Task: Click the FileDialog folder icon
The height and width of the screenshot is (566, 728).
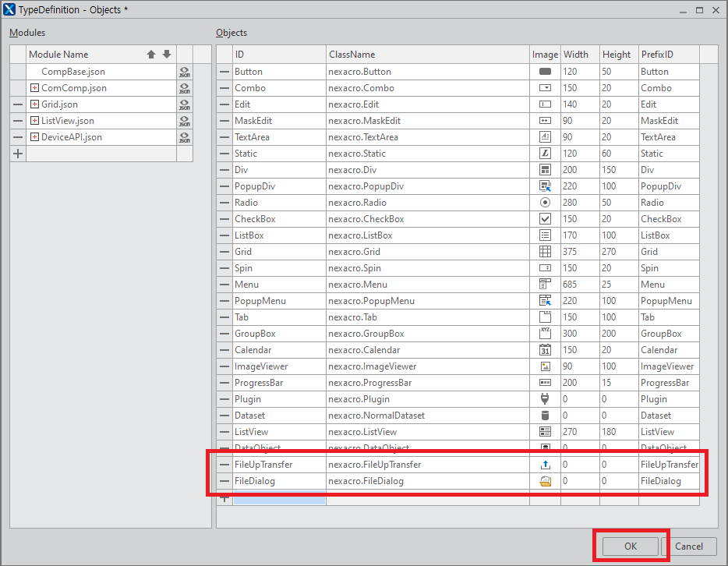Action: pos(546,481)
